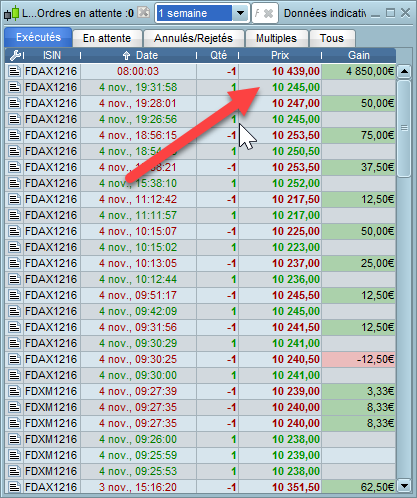This screenshot has height=498, width=417.
Task: Open order details icon for 10:15:07 row
Action: [14, 231]
